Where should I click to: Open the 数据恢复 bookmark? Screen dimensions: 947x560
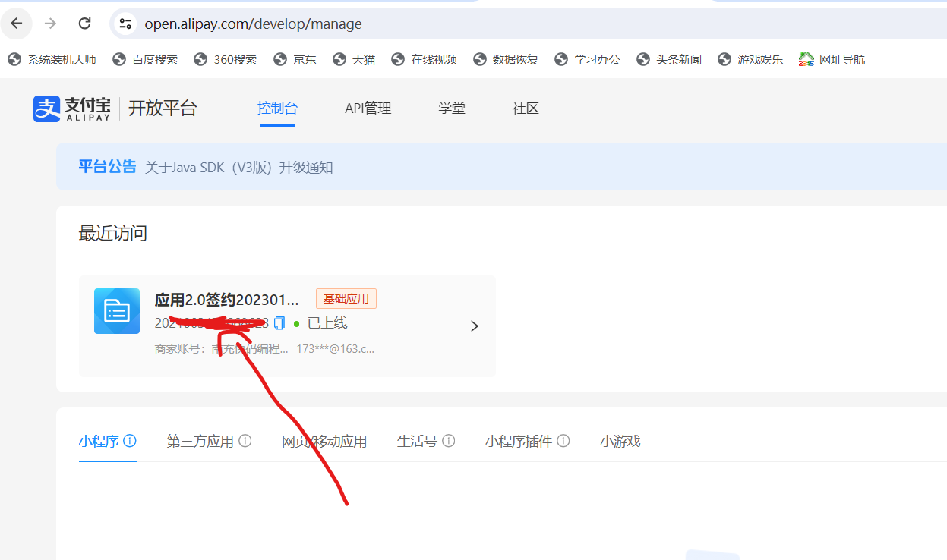click(x=506, y=59)
